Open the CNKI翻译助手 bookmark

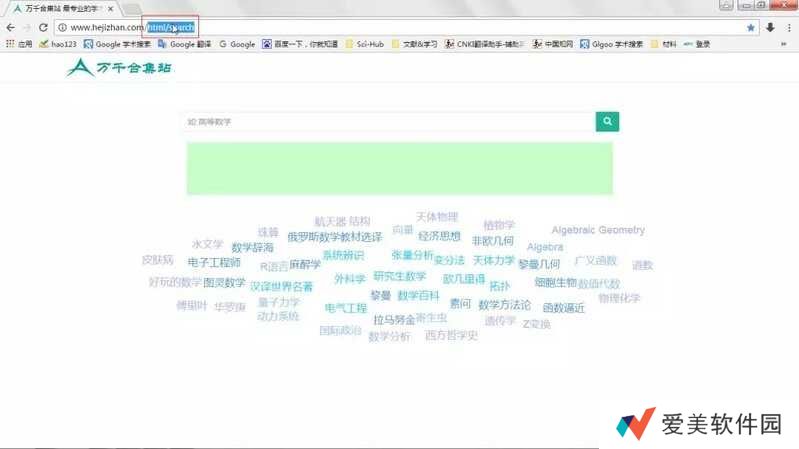coord(484,44)
